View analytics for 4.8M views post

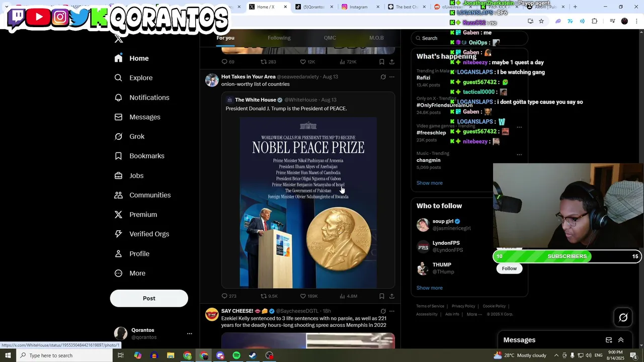[348, 296]
